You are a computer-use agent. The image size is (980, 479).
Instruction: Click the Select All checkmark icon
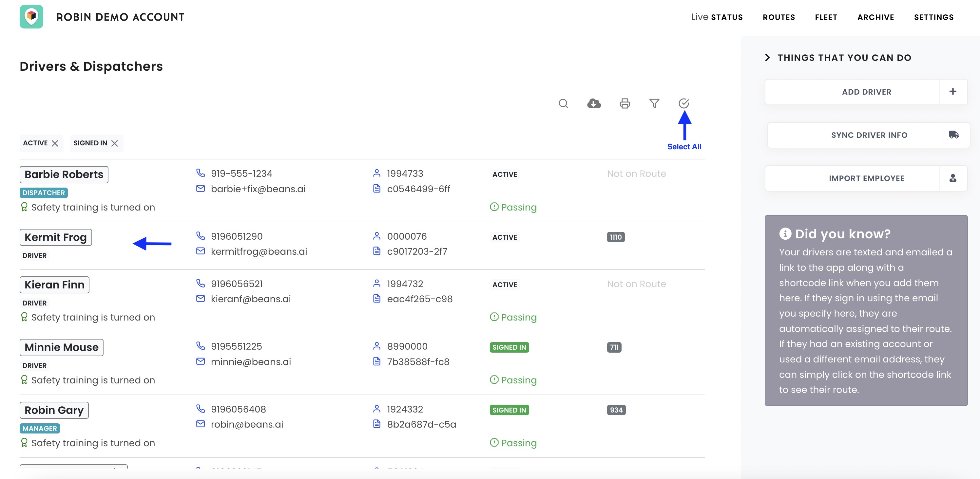pos(684,103)
